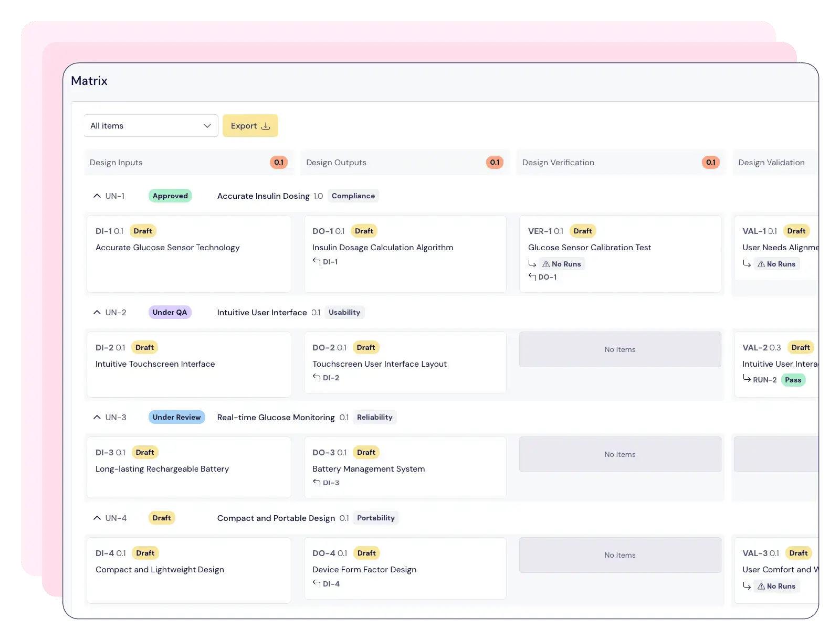Click the Draft badge on DI-1

[x=143, y=231]
